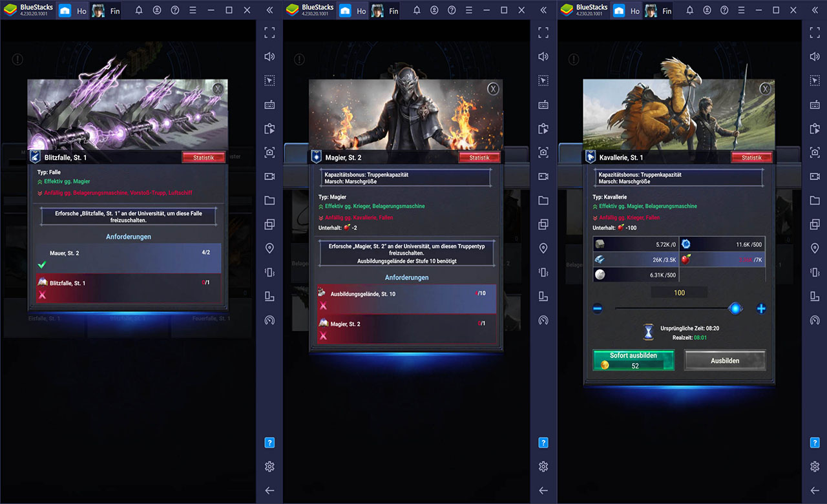The image size is (827, 504).
Task: Click the 26K /3.5K resource cell
Action: click(636, 259)
